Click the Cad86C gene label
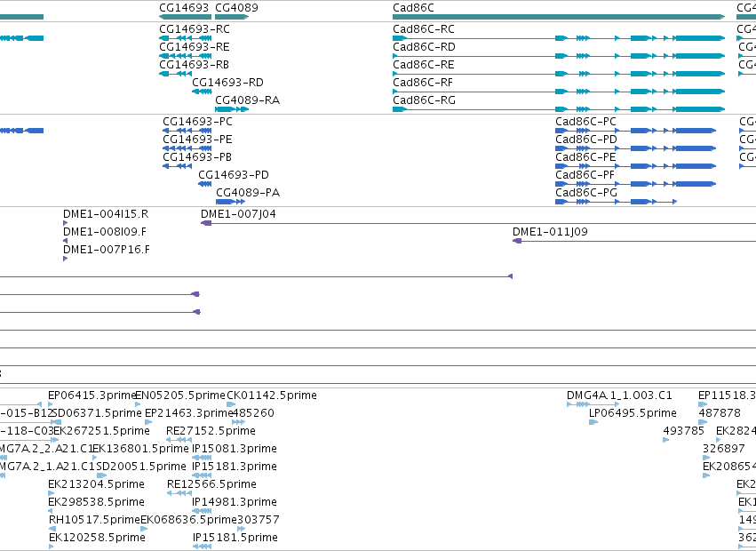This screenshot has height=551, width=756. 413,8
